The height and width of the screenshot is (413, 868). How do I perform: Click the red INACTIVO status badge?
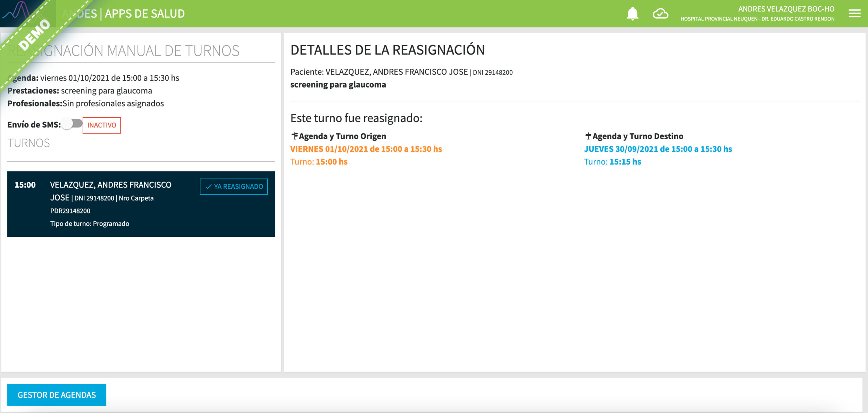(x=102, y=125)
